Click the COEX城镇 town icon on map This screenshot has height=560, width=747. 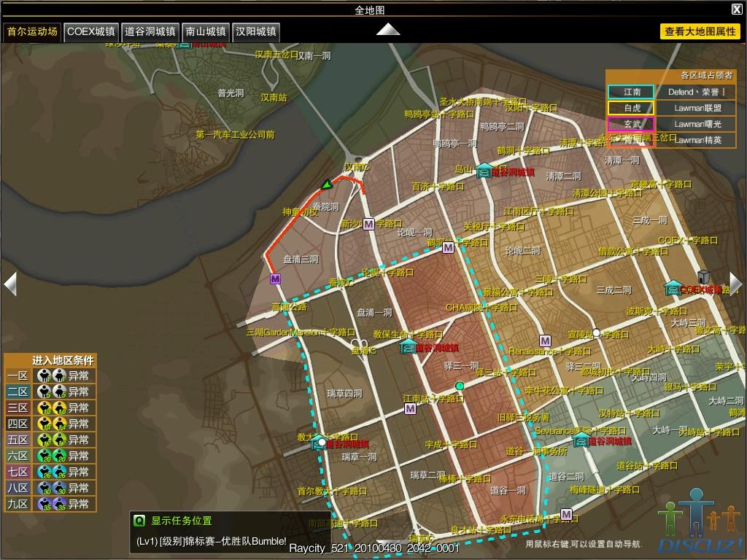(x=672, y=288)
